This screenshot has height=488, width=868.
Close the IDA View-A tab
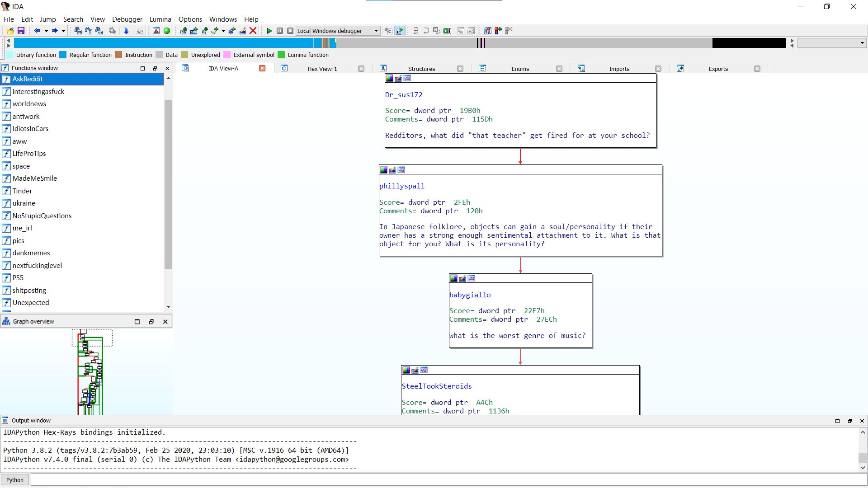(262, 68)
